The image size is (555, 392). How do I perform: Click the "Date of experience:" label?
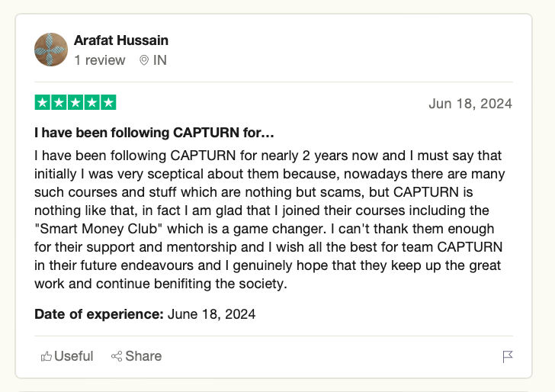[99, 313]
